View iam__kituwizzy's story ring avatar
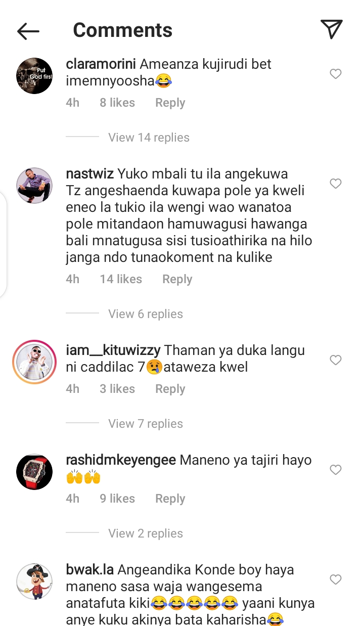 34,362
